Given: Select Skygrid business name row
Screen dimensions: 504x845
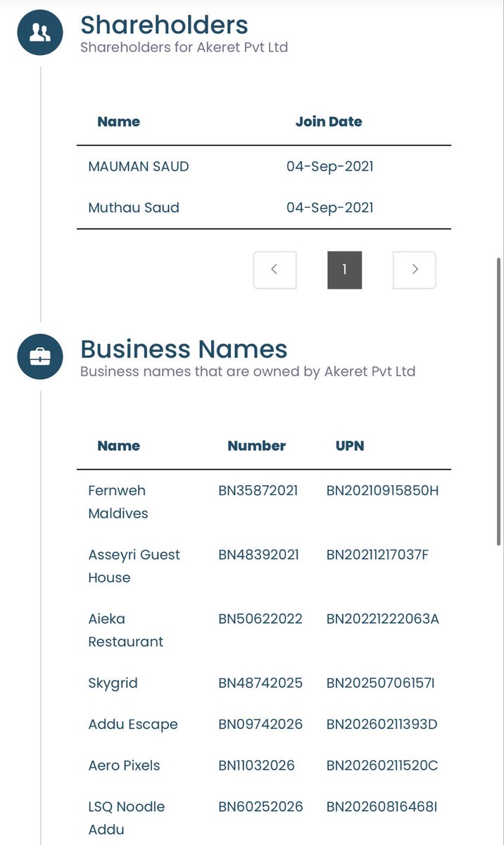Looking at the screenshot, I should (x=263, y=683).
